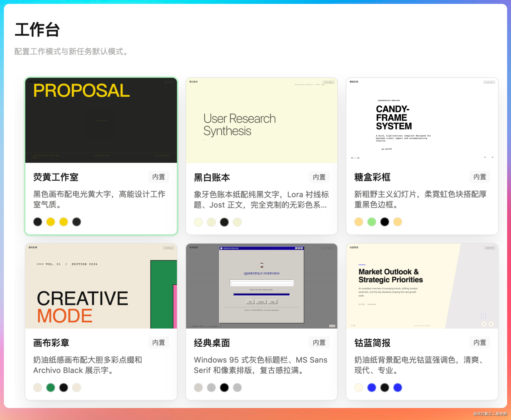Open the 糖盒彩框 Candy-Frame System thumbnail

[x=422, y=120]
